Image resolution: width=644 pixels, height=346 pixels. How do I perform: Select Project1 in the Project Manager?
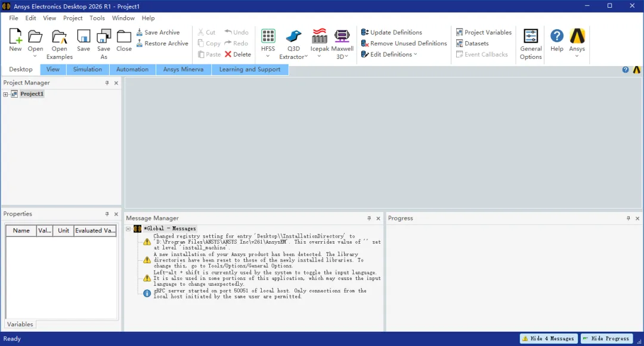click(x=32, y=94)
